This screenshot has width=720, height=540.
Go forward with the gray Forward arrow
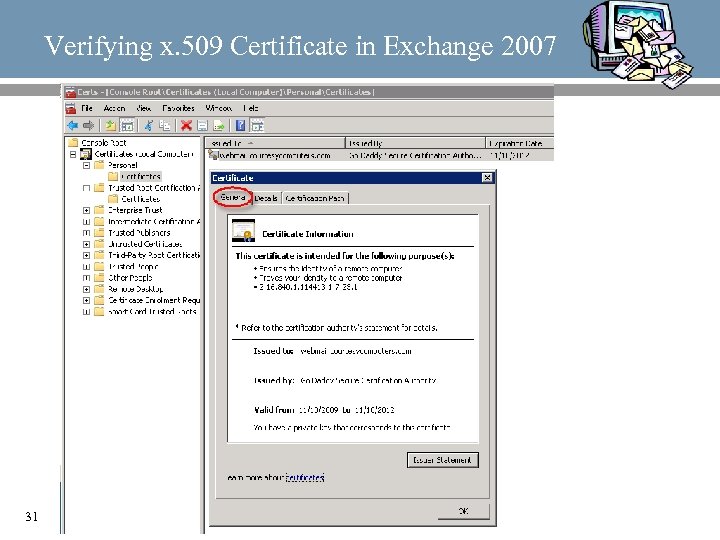click(x=89, y=125)
